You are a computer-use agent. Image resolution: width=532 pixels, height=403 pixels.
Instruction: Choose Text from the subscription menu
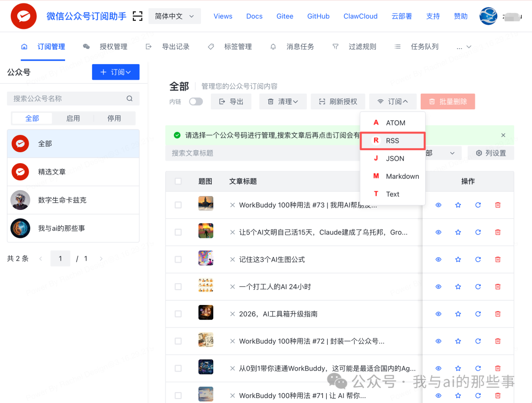(x=393, y=194)
